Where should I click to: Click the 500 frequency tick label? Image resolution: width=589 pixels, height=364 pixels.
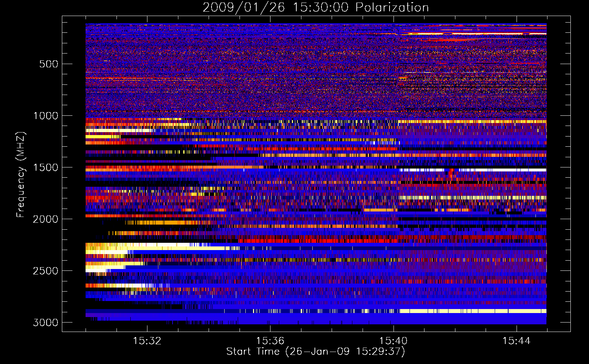tap(49, 64)
